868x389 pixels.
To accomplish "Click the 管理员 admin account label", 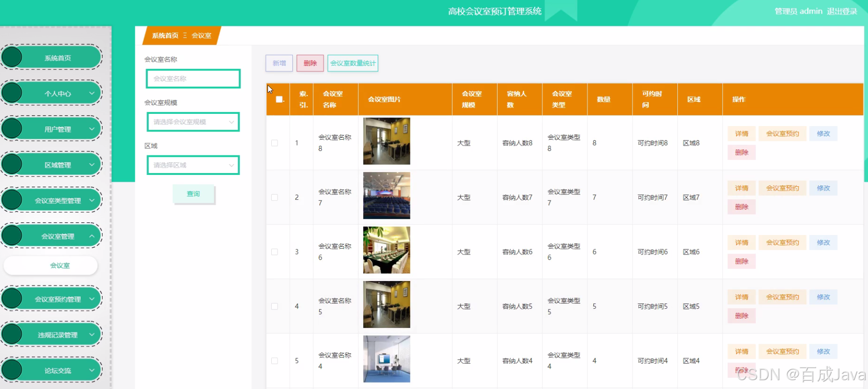I will [799, 11].
